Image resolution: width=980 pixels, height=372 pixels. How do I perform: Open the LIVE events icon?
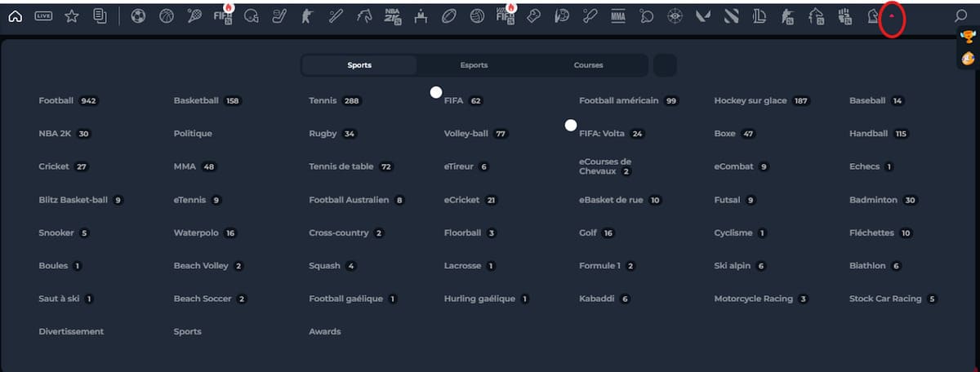click(44, 15)
